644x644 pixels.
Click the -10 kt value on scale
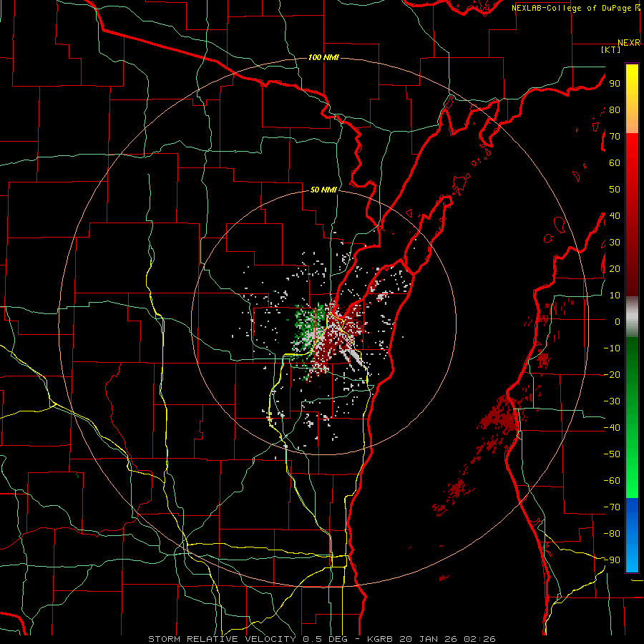(612, 348)
